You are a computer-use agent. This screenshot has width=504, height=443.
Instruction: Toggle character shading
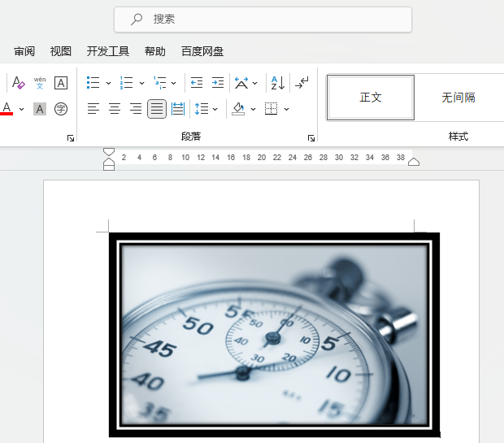click(40, 109)
